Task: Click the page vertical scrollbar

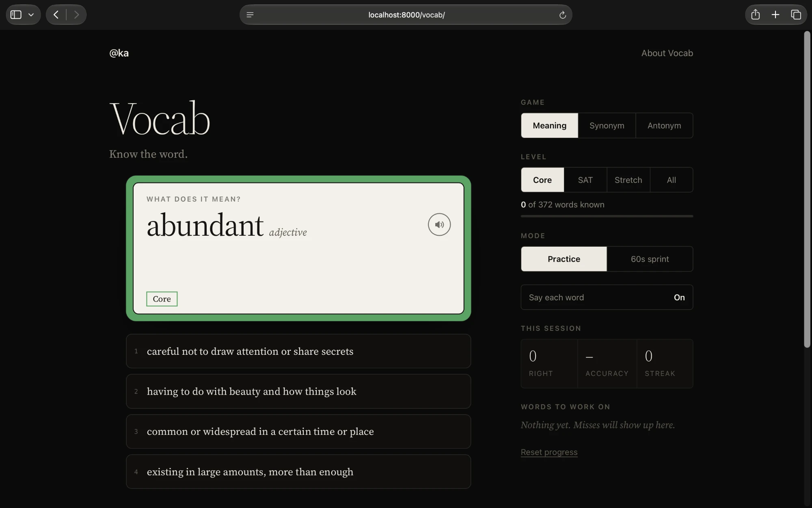Action: click(x=807, y=189)
